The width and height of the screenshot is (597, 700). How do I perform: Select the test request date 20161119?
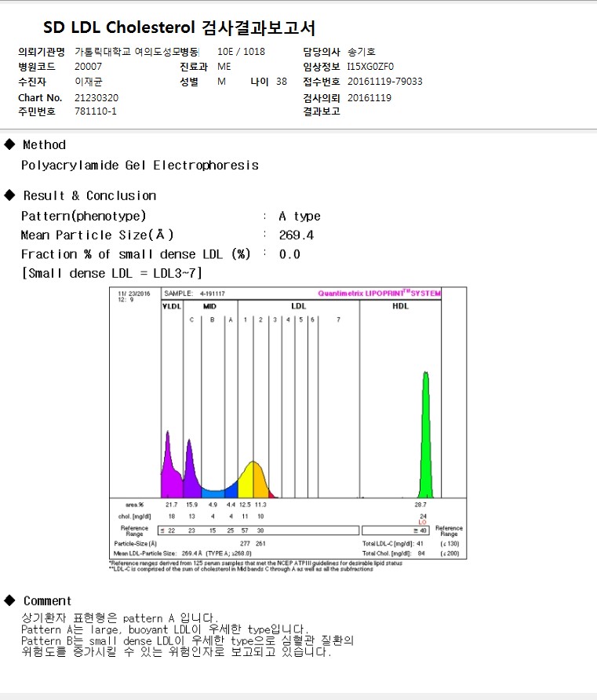[x=369, y=98]
